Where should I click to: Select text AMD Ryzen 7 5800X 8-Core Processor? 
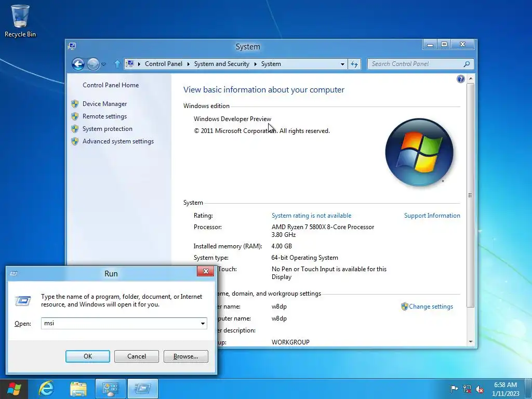[323, 227]
